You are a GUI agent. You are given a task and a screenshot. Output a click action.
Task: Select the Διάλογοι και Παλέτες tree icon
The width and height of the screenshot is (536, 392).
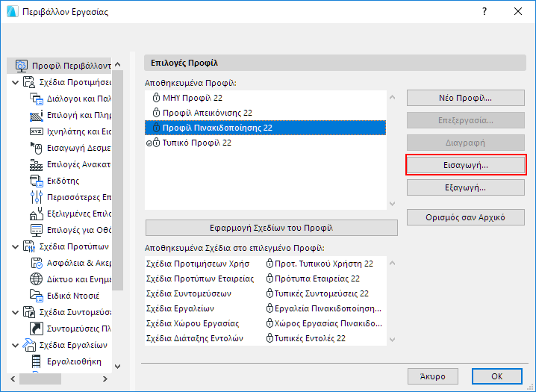point(37,99)
